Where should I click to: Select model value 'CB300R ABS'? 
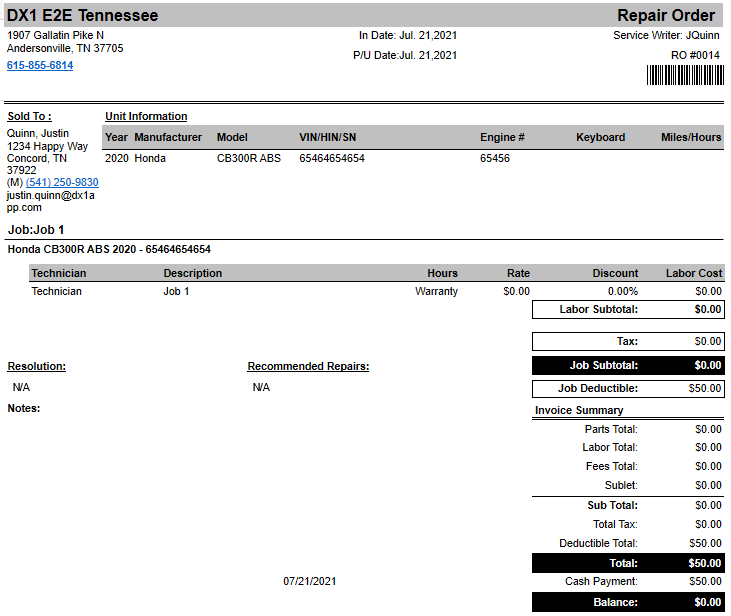point(249,159)
